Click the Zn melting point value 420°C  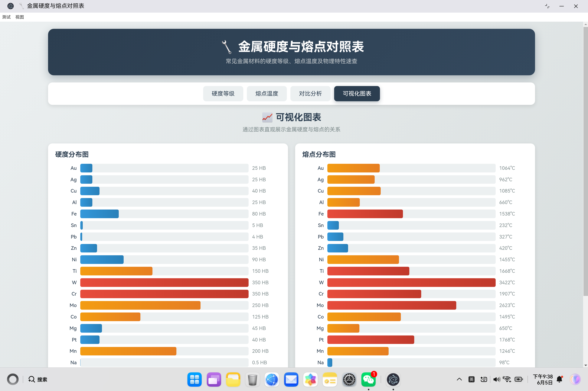506,248
